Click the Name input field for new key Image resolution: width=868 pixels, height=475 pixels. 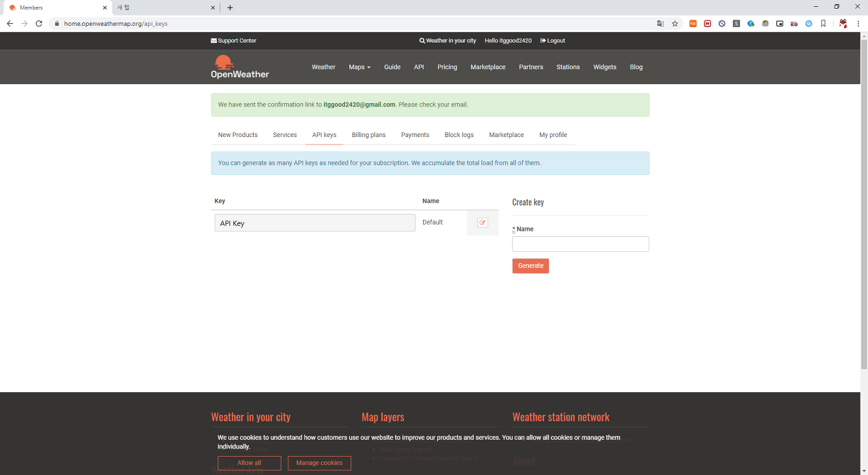580,244
